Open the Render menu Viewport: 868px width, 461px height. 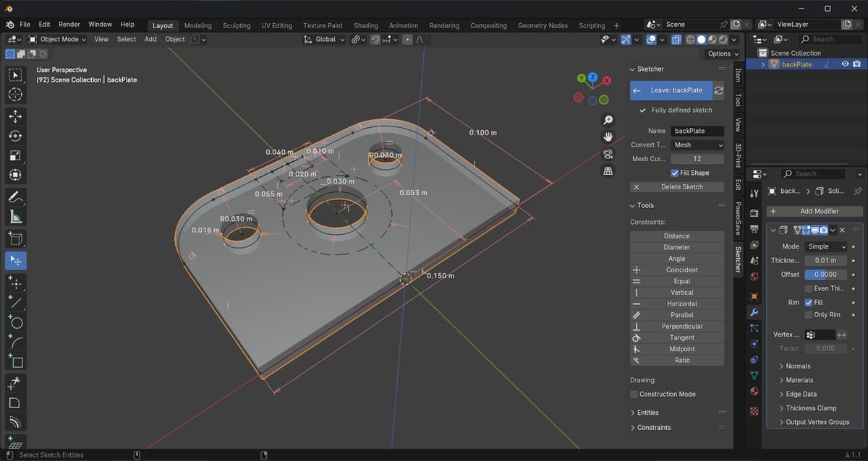pyautogui.click(x=69, y=25)
